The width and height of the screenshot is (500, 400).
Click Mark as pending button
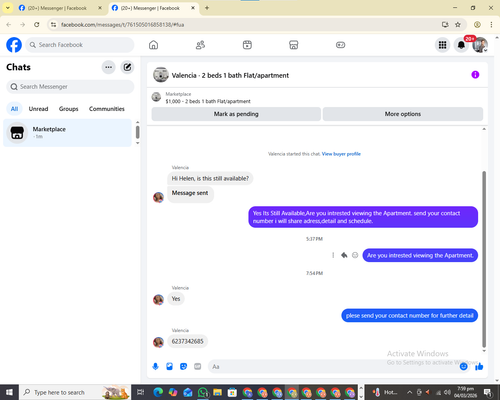click(x=236, y=114)
